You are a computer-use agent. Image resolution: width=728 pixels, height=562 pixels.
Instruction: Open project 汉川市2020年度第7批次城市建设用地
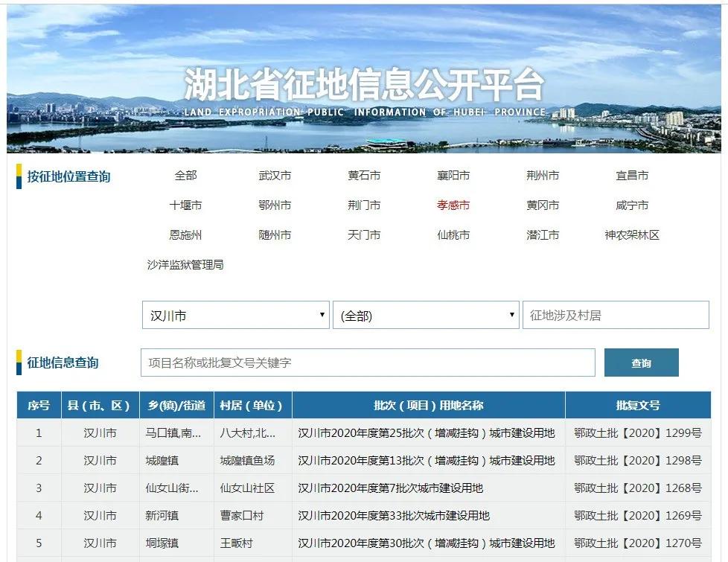[x=391, y=488]
